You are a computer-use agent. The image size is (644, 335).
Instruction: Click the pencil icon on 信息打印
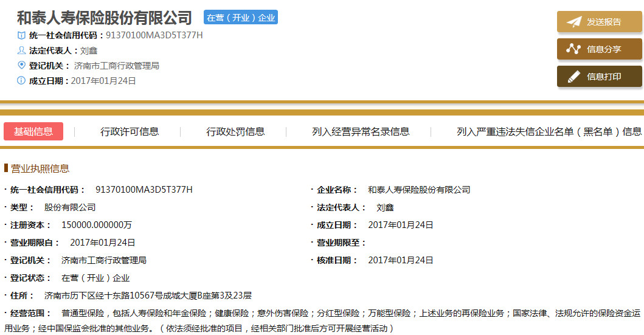coord(573,77)
